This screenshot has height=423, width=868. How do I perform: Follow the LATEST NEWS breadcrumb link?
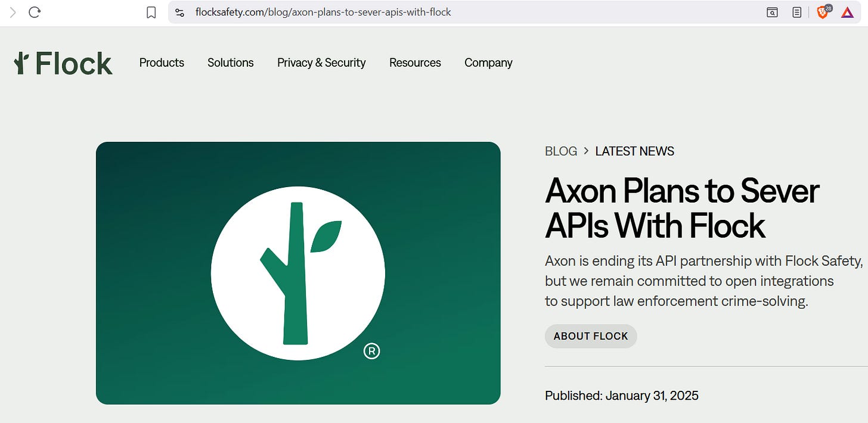point(635,151)
